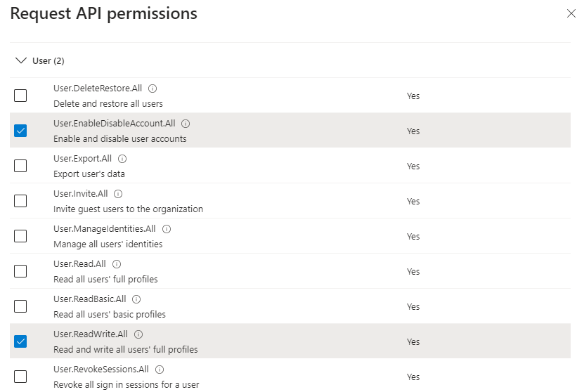
Task: Close the Request API permissions panel
Action: tap(571, 13)
